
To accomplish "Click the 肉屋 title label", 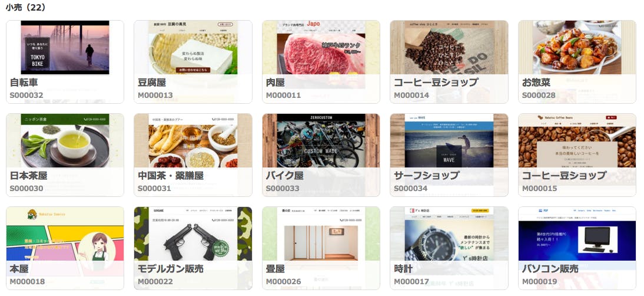I will pos(275,83).
